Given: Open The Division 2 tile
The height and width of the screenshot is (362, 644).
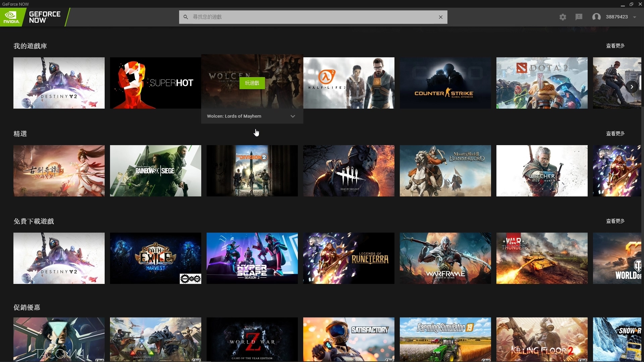Looking at the screenshot, I should pyautogui.click(x=252, y=171).
